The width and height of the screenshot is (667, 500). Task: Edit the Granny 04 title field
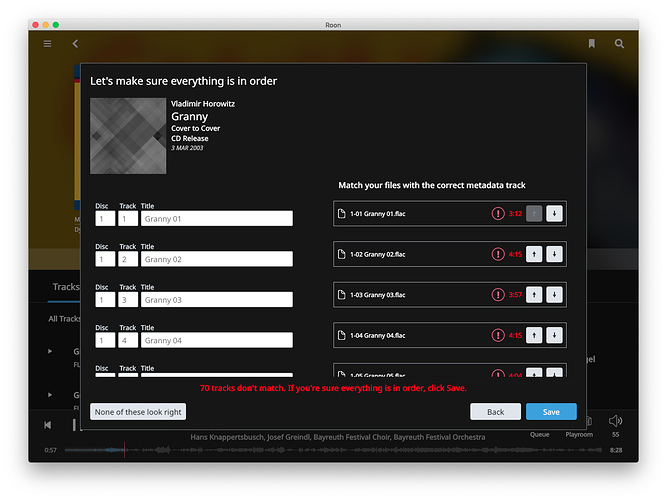pyautogui.click(x=217, y=340)
